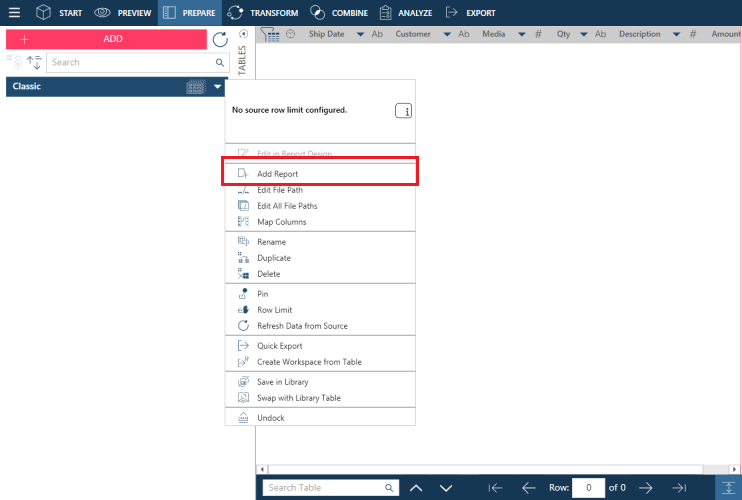742x500 pixels.
Task: Go to the first row
Action: [x=495, y=488]
